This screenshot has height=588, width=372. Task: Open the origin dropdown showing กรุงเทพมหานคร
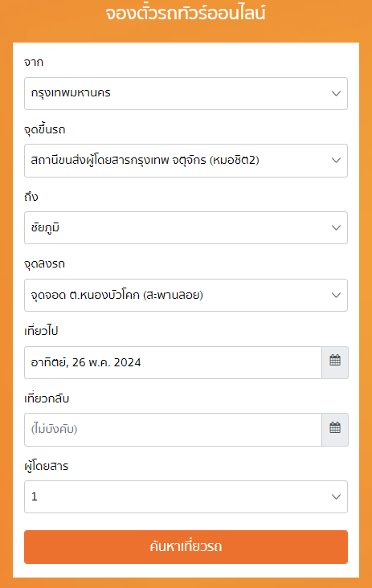coord(186,93)
